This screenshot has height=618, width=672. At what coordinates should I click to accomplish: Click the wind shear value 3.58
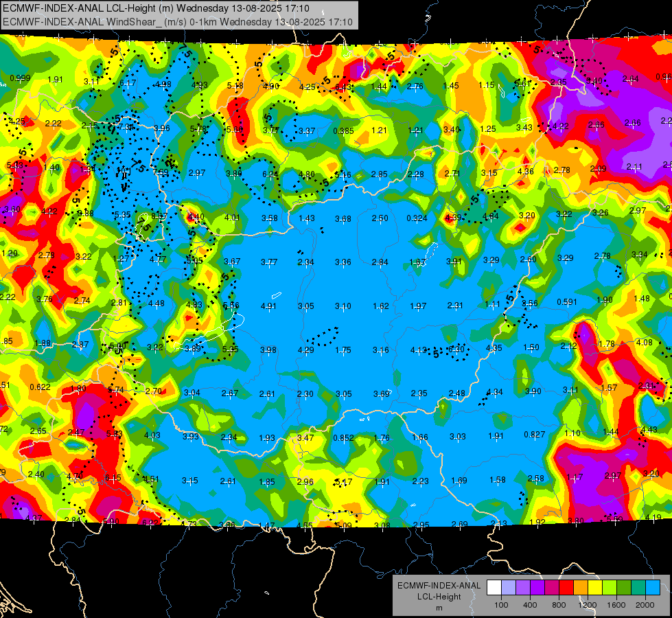(x=270, y=218)
